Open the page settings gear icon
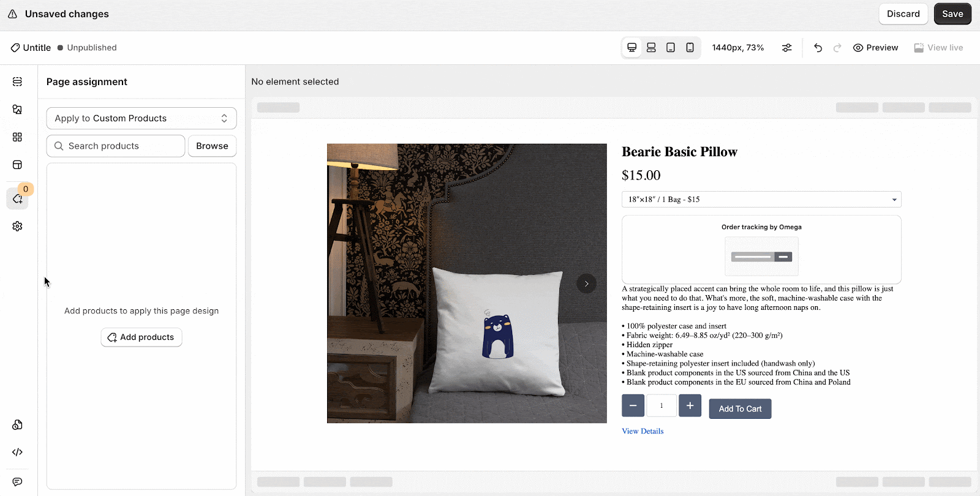 tap(17, 226)
